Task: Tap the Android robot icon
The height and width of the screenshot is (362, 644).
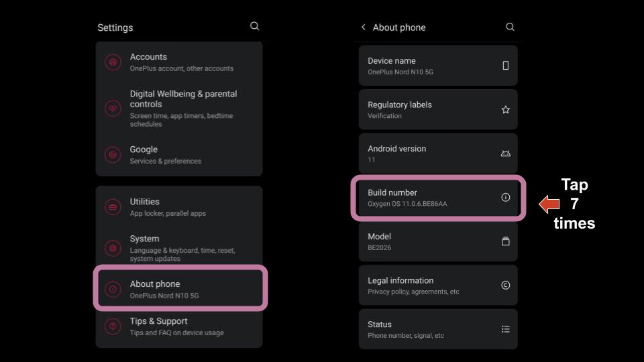Action: coord(506,154)
